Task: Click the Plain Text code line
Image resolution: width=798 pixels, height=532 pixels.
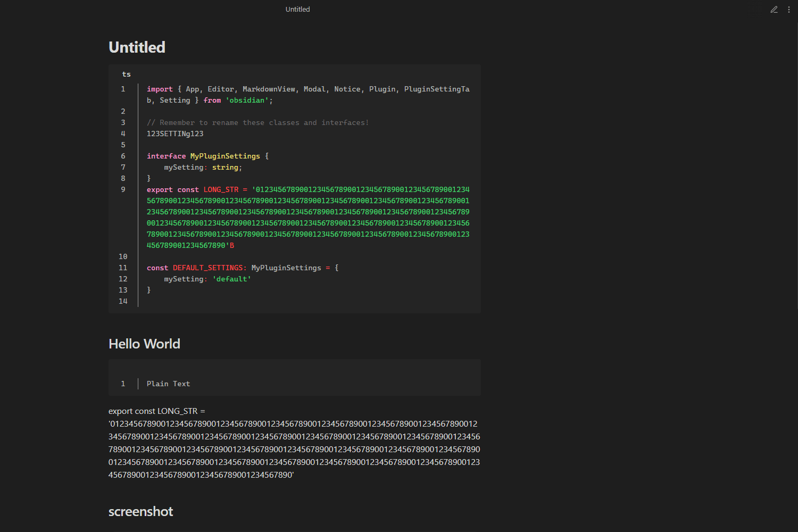Action: 168,384
